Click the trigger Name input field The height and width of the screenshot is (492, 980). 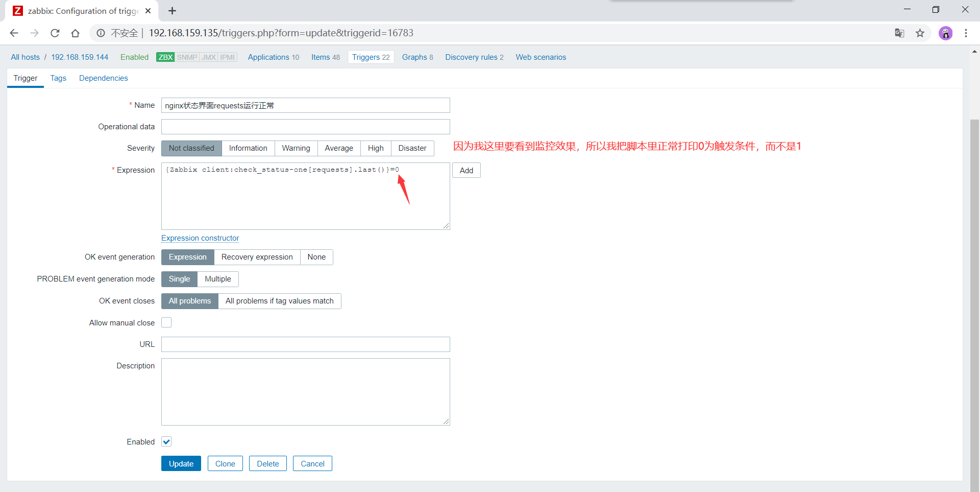click(306, 105)
